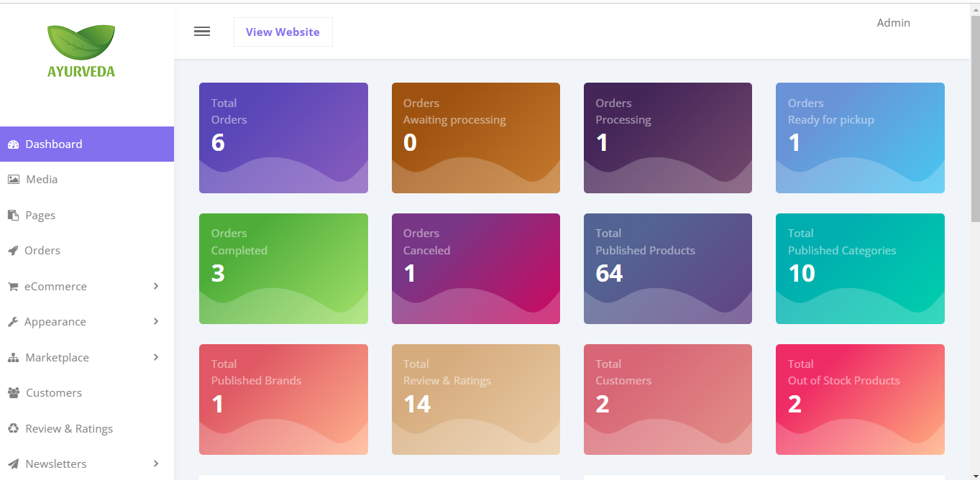Toggle the hamburger sidebar menu icon
Screen dimensions: 980x480
tap(202, 32)
